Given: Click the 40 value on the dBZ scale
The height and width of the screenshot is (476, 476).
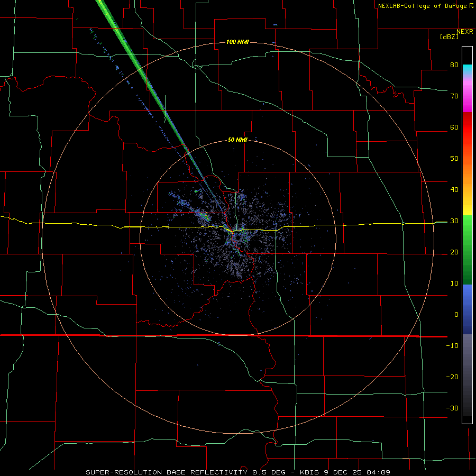Looking at the screenshot, I should 454,190.
